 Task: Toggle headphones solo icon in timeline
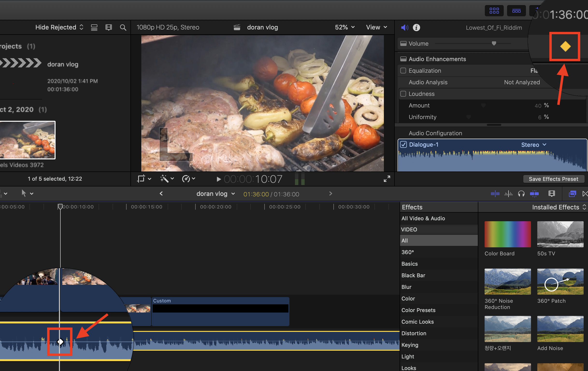pos(521,194)
